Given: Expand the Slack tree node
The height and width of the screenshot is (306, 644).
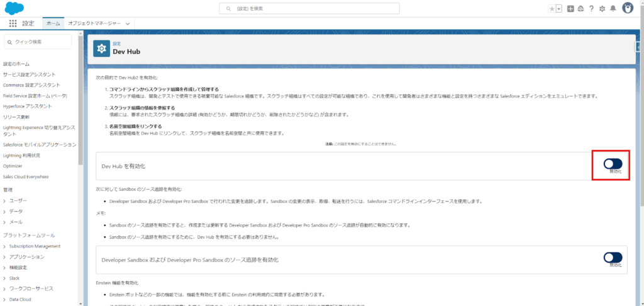Looking at the screenshot, I should click(4, 278).
